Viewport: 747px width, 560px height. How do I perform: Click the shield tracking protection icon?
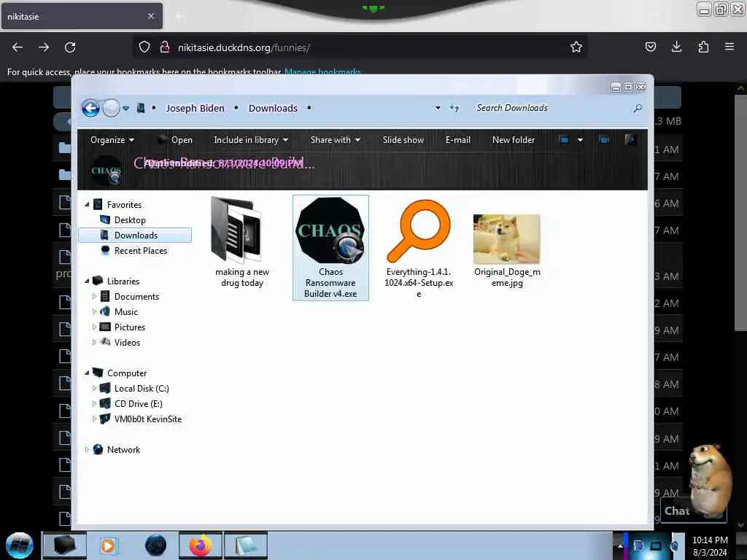click(x=144, y=47)
